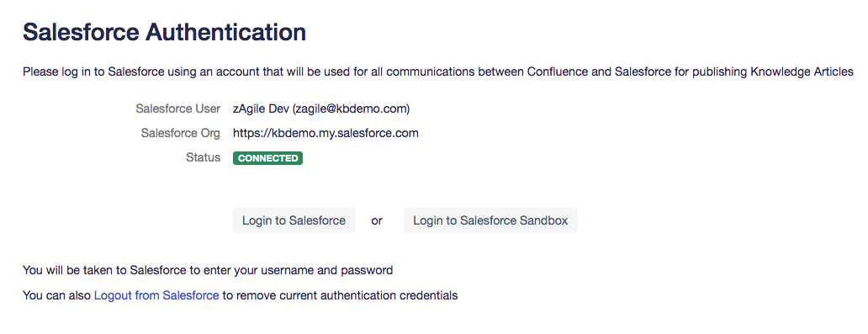Click "remove current authentication credentials" text

[339, 295]
